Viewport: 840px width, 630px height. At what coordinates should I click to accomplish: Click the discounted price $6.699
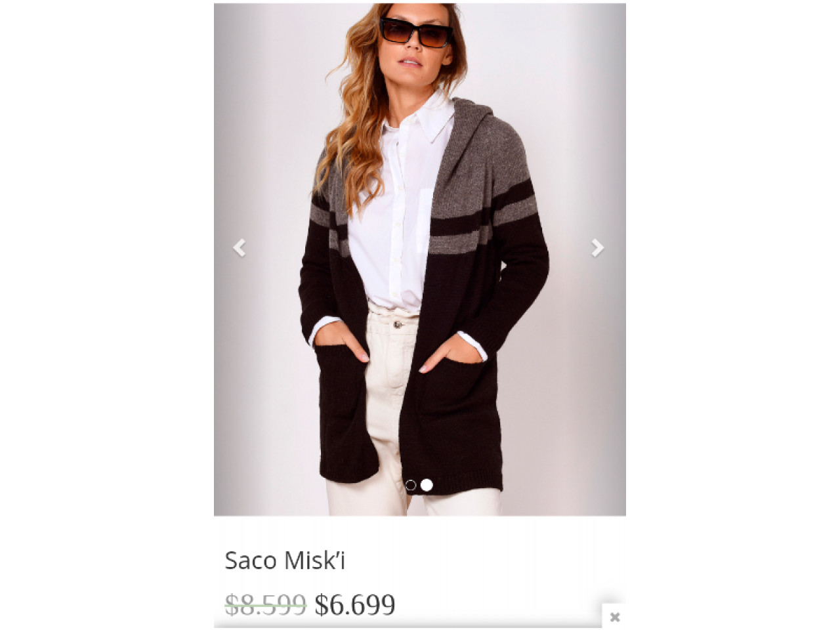[355, 604]
